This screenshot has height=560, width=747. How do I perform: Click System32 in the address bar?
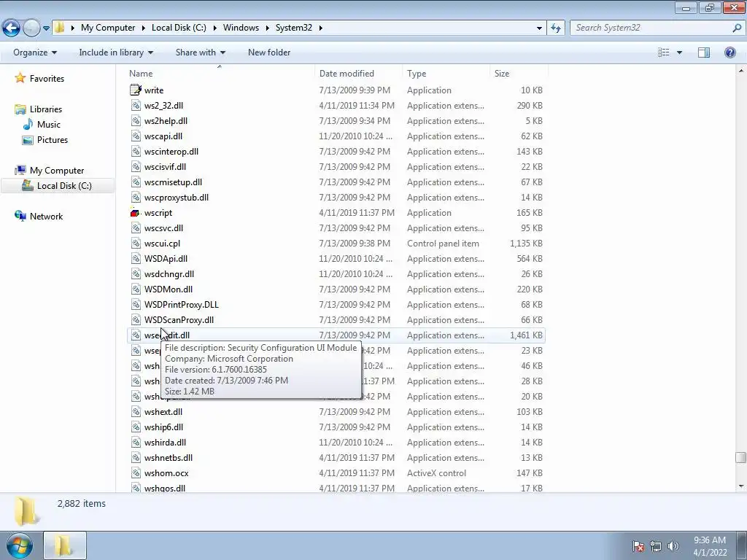click(x=294, y=28)
